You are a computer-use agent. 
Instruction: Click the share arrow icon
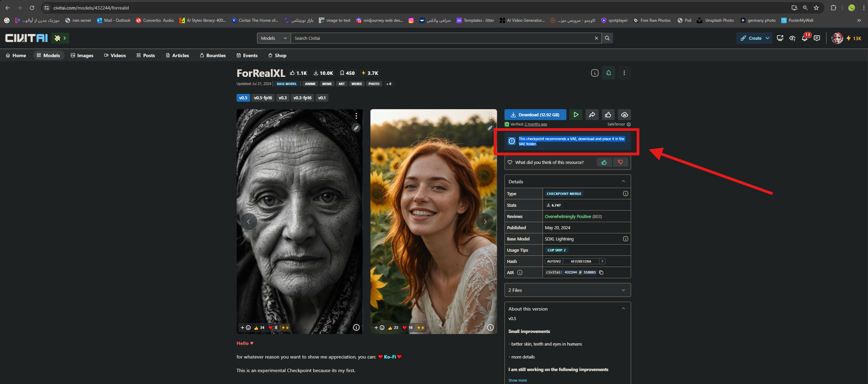[x=592, y=115]
